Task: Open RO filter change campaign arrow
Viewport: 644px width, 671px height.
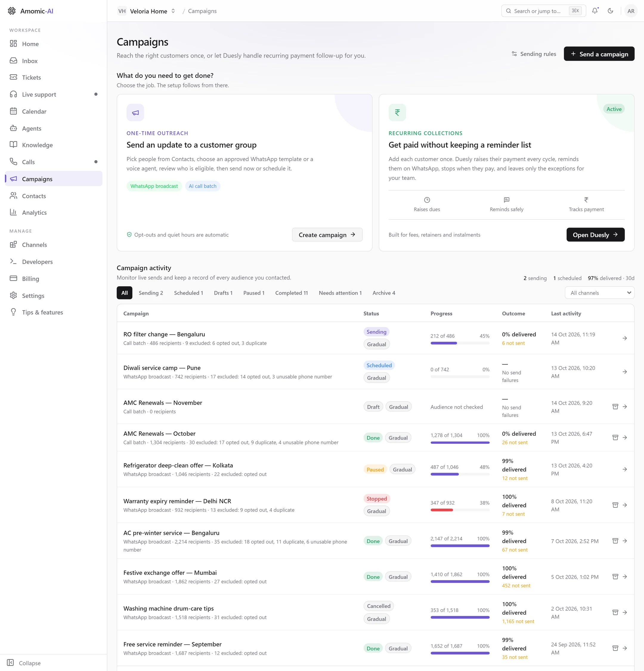Action: (x=625, y=338)
